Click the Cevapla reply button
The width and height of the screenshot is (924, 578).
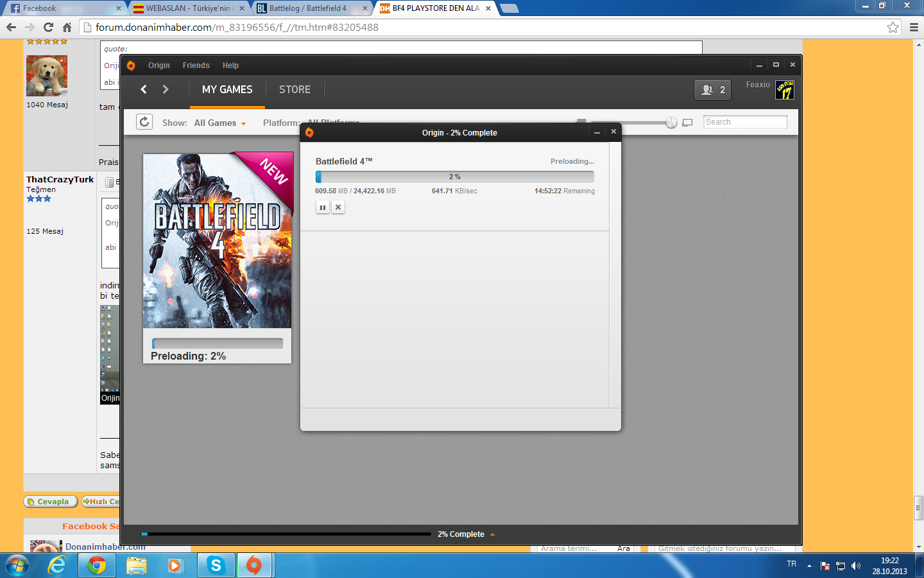pyautogui.click(x=50, y=502)
